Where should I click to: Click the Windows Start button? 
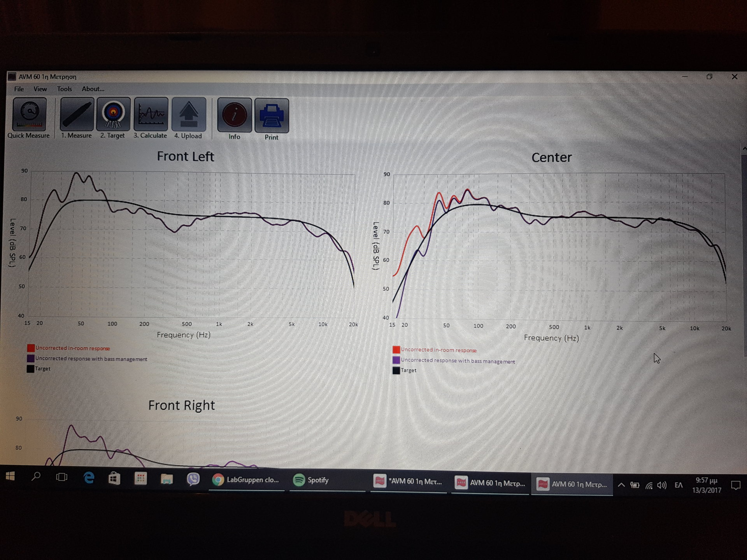tap(11, 476)
